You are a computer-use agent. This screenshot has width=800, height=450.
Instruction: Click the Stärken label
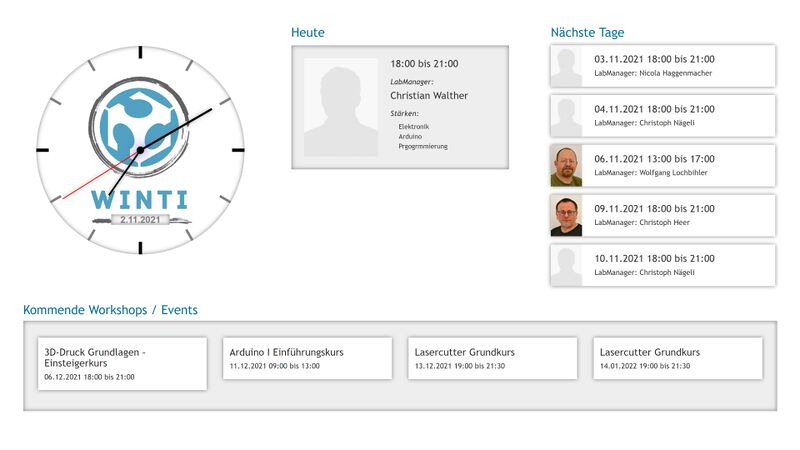404,113
